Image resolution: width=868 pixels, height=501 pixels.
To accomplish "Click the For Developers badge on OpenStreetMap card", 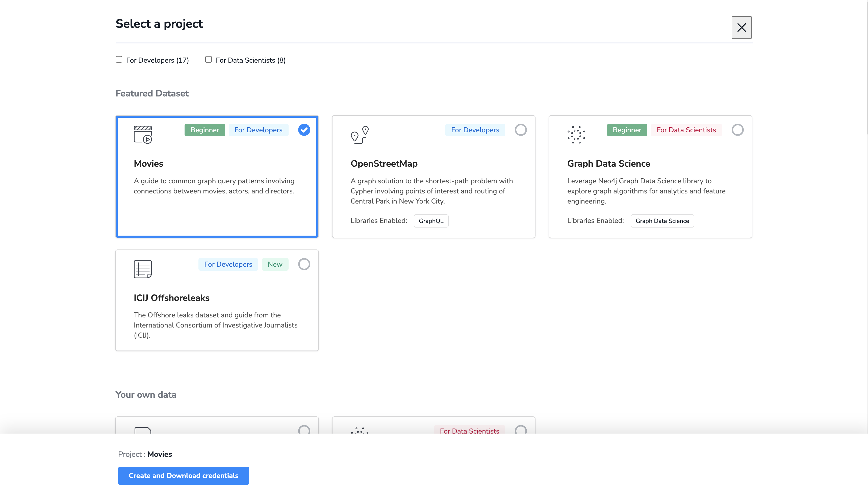I will pos(475,130).
